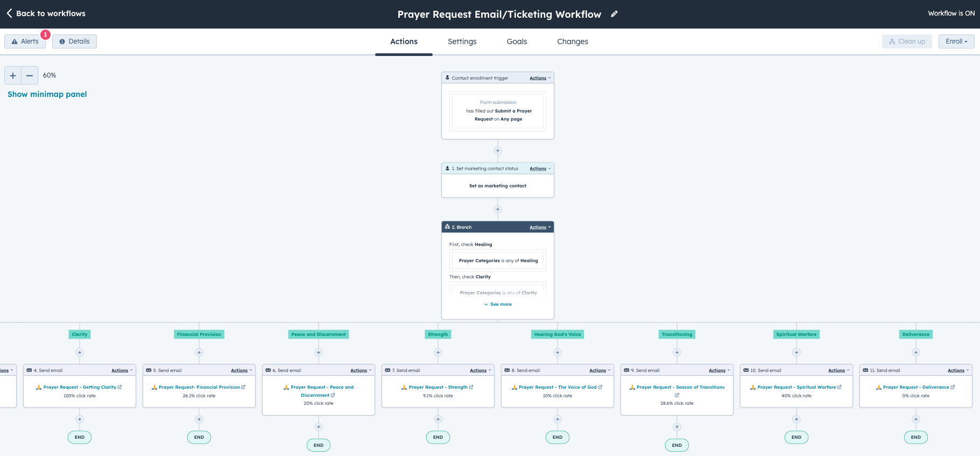Add action under Hearing God's Voice label
Image resolution: width=980 pixels, height=456 pixels.
pos(558,353)
